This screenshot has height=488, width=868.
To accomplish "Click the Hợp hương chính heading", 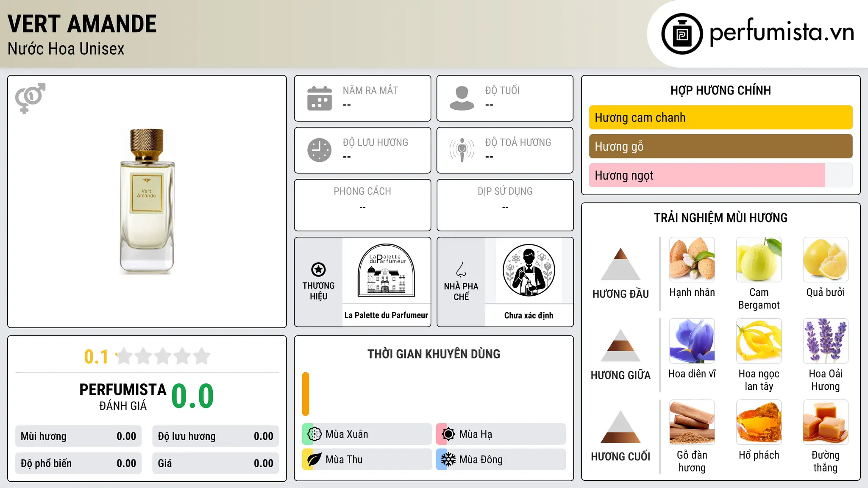I will click(x=721, y=90).
